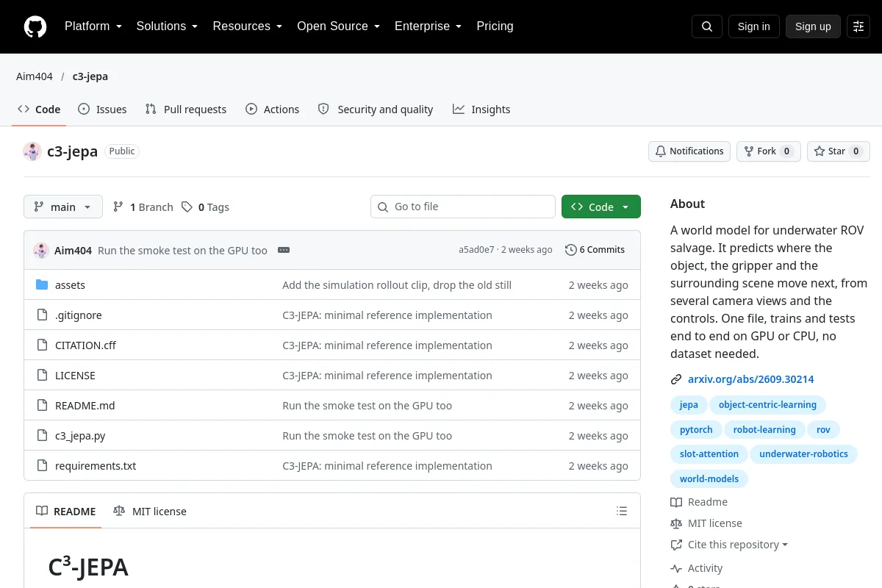Switch to the Issues tab

click(102, 110)
